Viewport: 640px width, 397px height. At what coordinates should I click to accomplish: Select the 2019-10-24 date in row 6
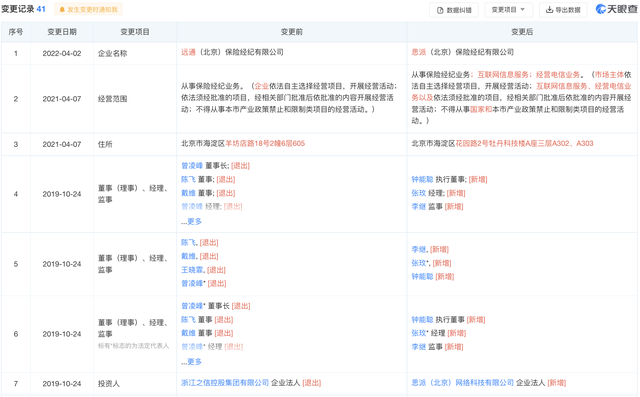pyautogui.click(x=62, y=334)
